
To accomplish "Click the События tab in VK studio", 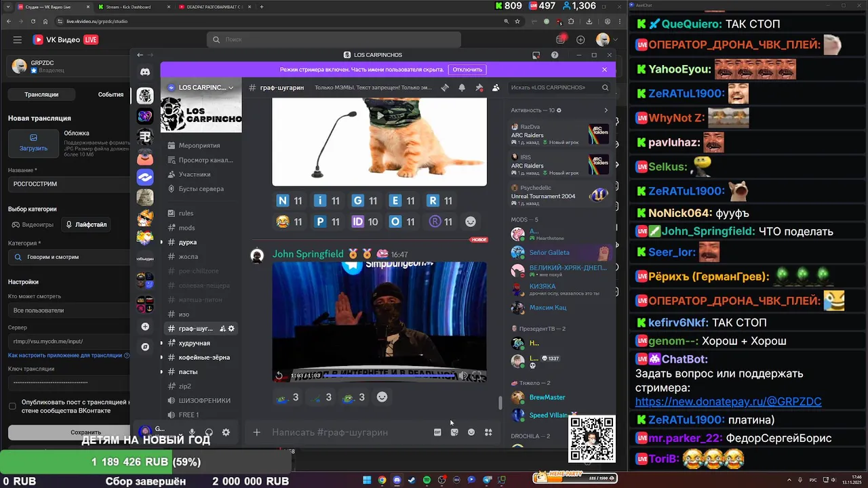I will tap(111, 94).
